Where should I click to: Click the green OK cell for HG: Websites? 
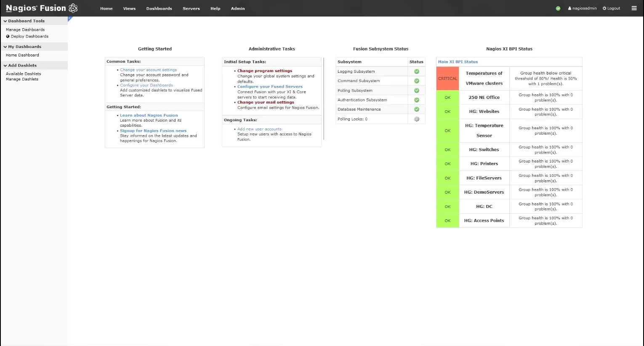(x=447, y=112)
